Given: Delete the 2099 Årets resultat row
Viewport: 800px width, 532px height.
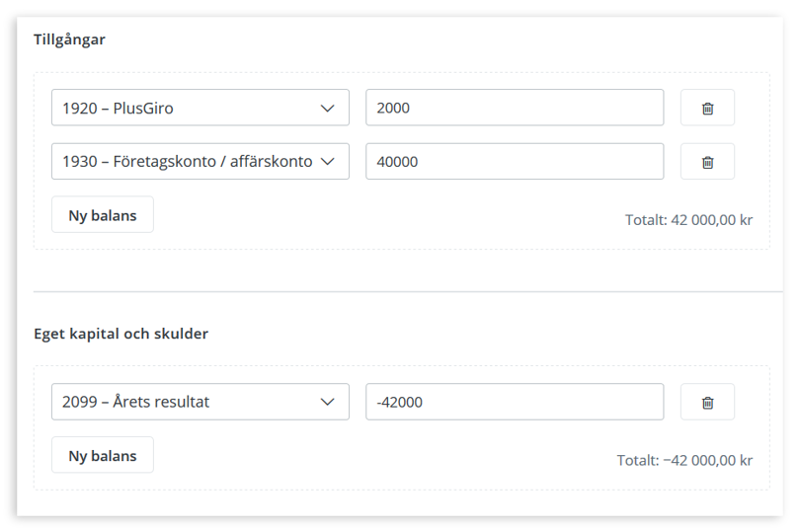Looking at the screenshot, I should (x=707, y=402).
